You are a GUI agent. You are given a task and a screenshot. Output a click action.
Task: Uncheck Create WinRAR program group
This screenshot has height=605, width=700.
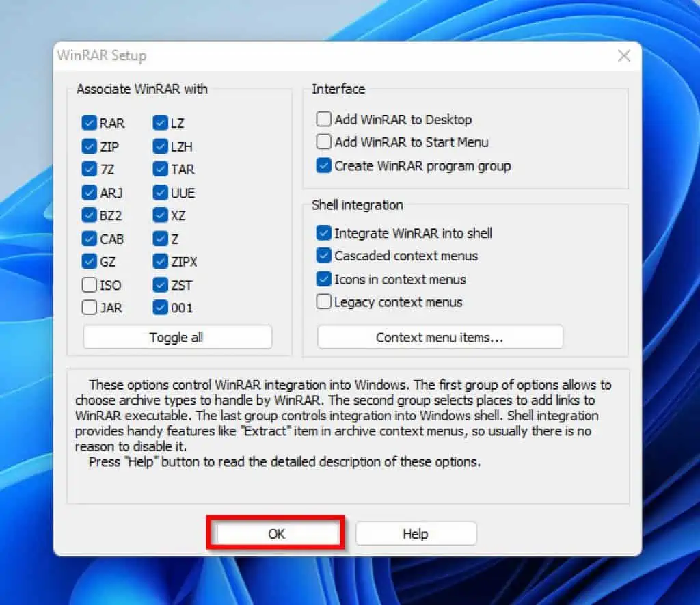click(x=323, y=165)
